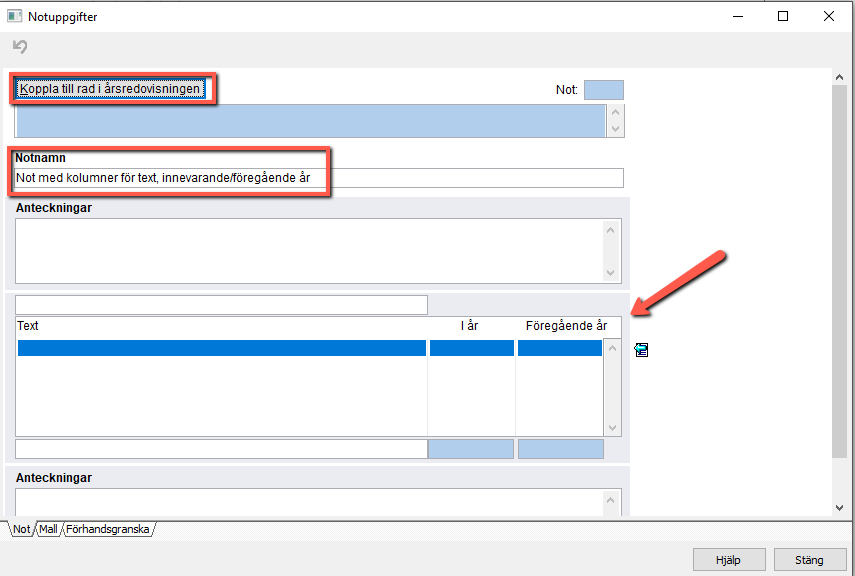
Task: Click the table scrollbar up arrow
Action: tap(612, 348)
